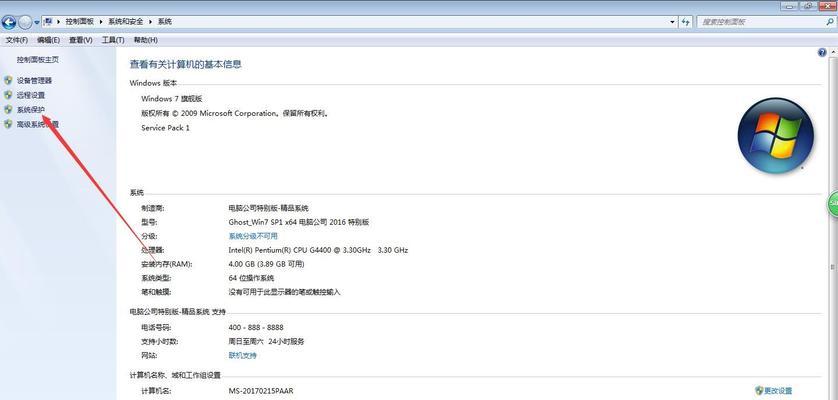Click the 系统 breadcrumb segment
This screenshot has width=838, height=400.
point(165,22)
